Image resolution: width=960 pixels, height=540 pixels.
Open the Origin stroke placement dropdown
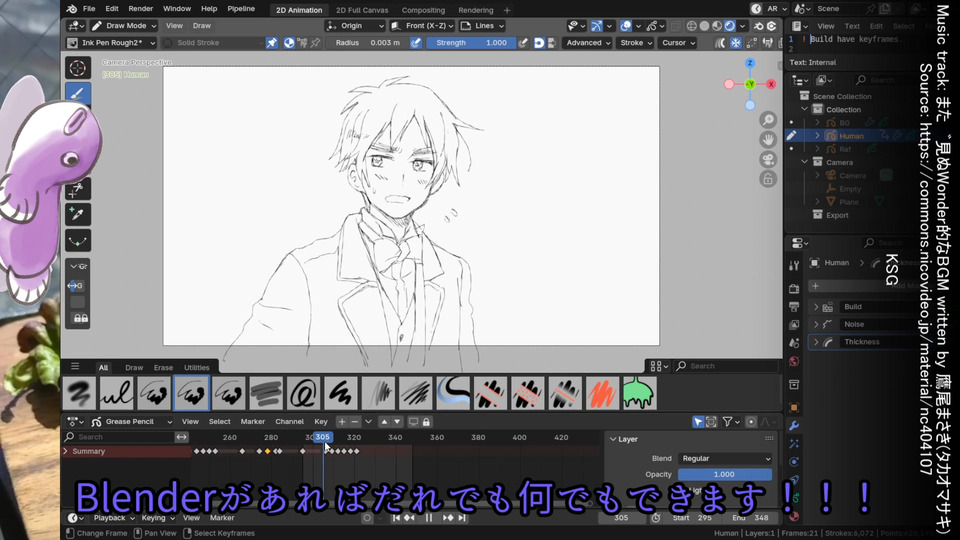tap(355, 26)
